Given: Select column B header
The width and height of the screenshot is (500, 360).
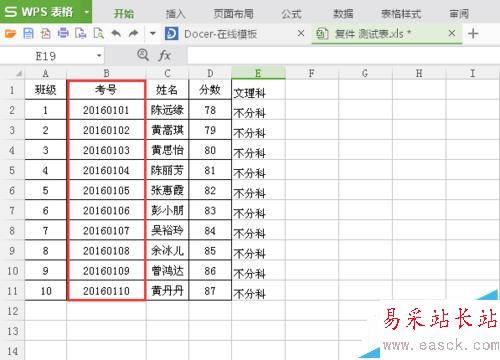Looking at the screenshot, I should (x=106, y=73).
